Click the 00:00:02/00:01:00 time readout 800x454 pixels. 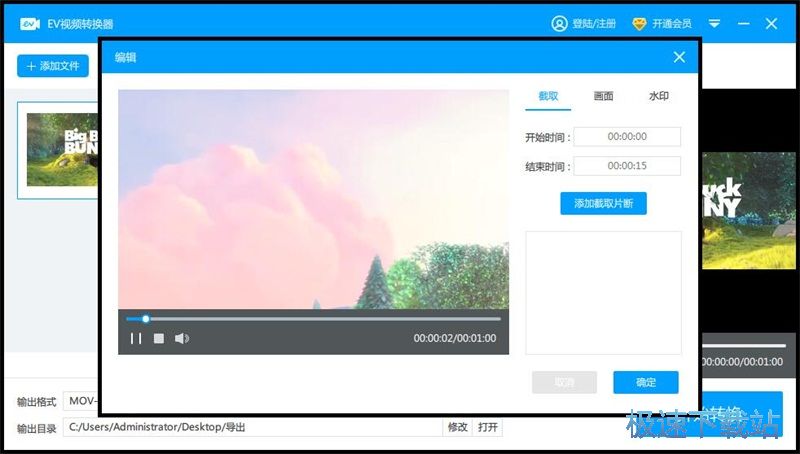(455, 338)
